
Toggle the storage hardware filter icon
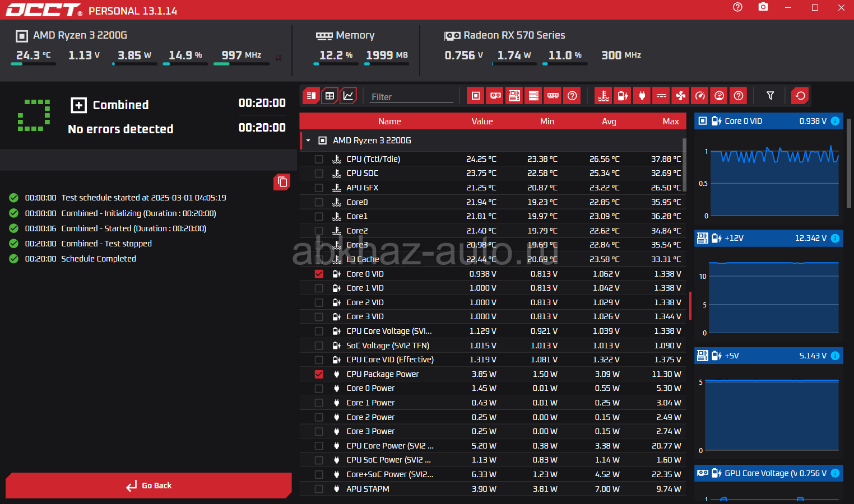point(533,96)
